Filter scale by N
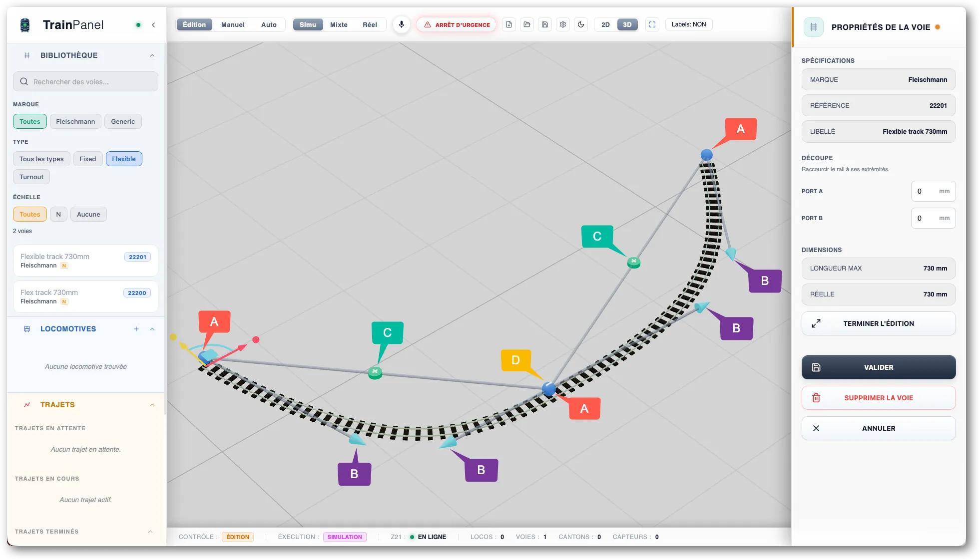 pos(58,214)
